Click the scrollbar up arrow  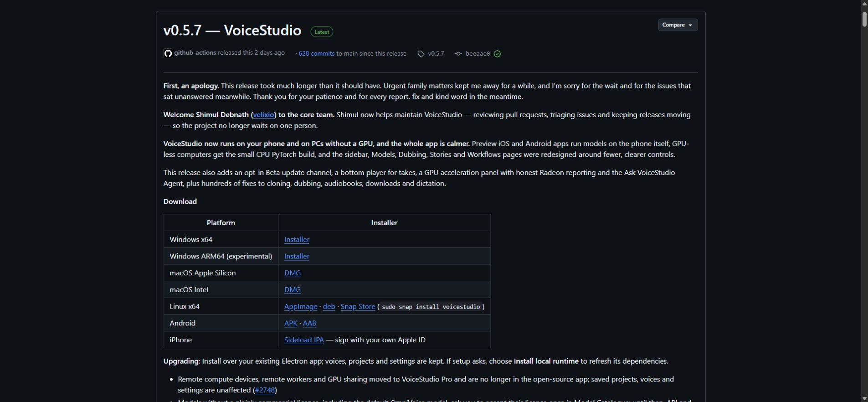(864, 4)
